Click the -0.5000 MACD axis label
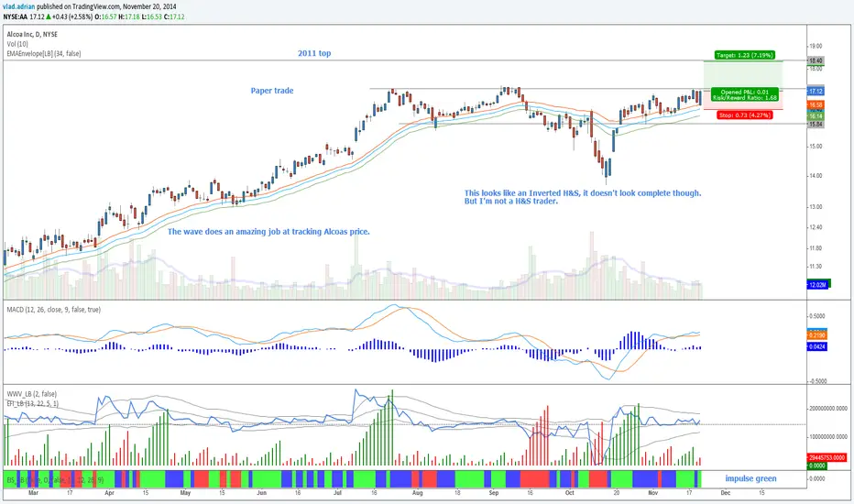The width and height of the screenshot is (854, 504). tap(817, 381)
